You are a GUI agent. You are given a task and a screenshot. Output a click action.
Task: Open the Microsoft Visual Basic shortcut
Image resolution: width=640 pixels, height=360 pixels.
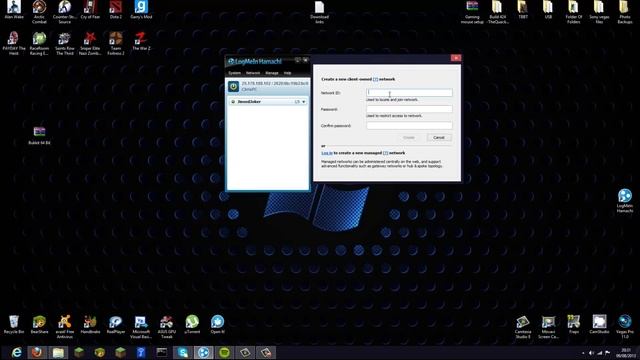[x=141, y=327]
